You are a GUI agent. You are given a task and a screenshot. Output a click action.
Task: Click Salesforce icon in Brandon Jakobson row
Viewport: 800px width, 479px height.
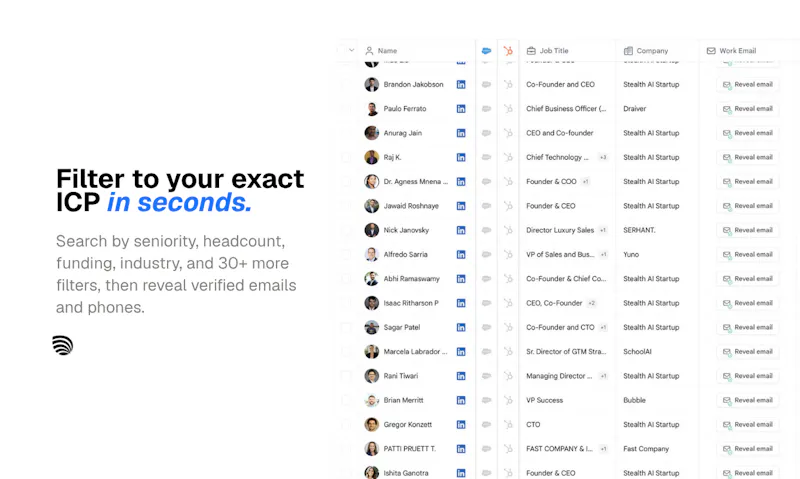pyautogui.click(x=486, y=85)
